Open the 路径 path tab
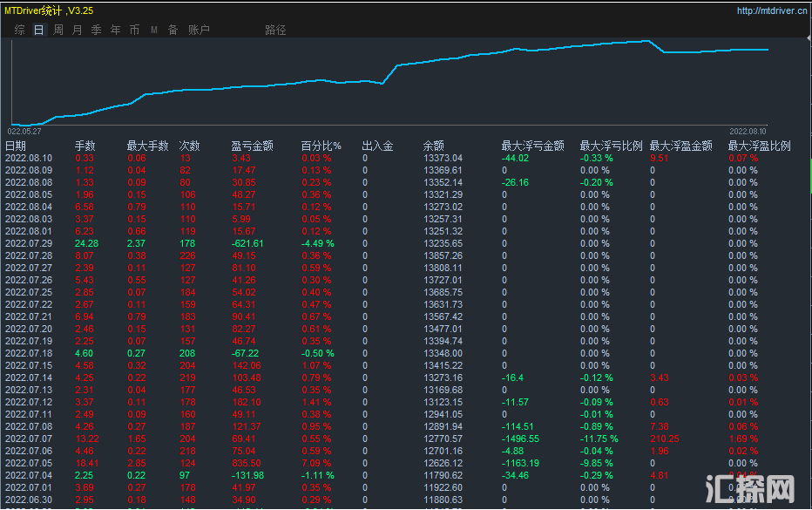The height and width of the screenshot is (510, 812). click(275, 30)
